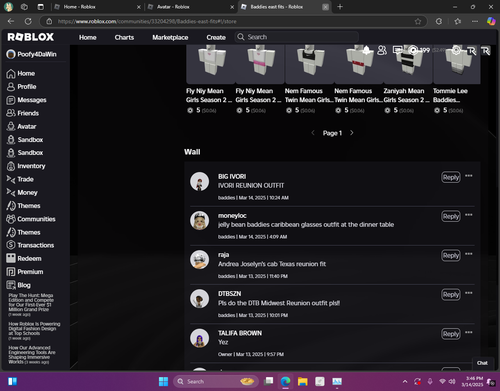The image size is (500, 391).
Task: Open Redeem in the sidebar
Action: tap(24, 258)
